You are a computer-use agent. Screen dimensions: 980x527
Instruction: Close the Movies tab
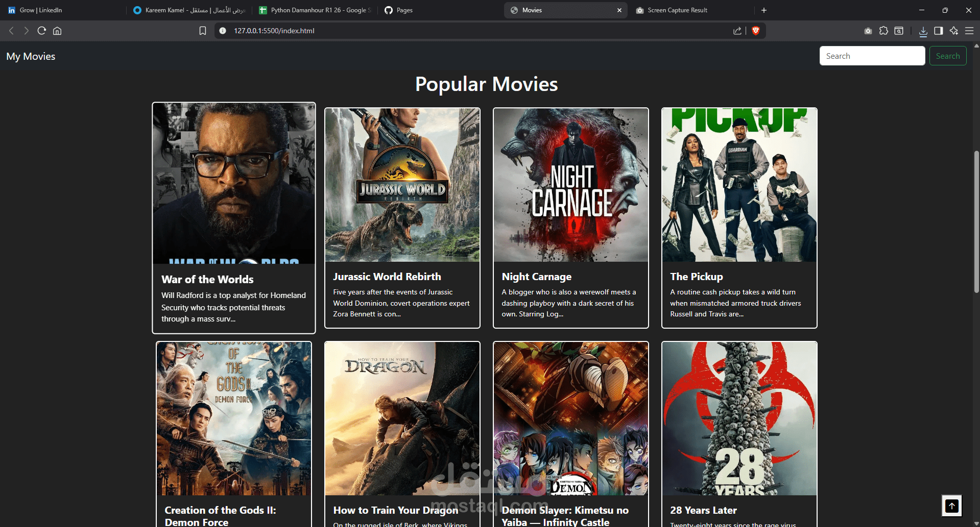(619, 10)
